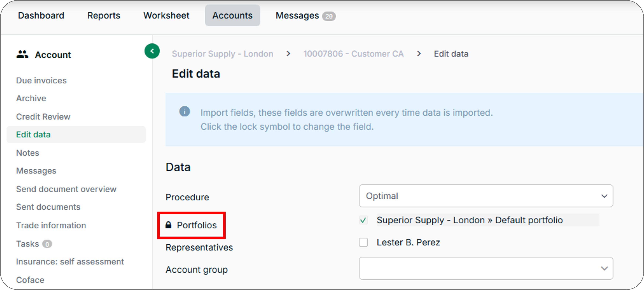This screenshot has width=644, height=290.
Task: Select the Accounts tab
Action: point(232,16)
